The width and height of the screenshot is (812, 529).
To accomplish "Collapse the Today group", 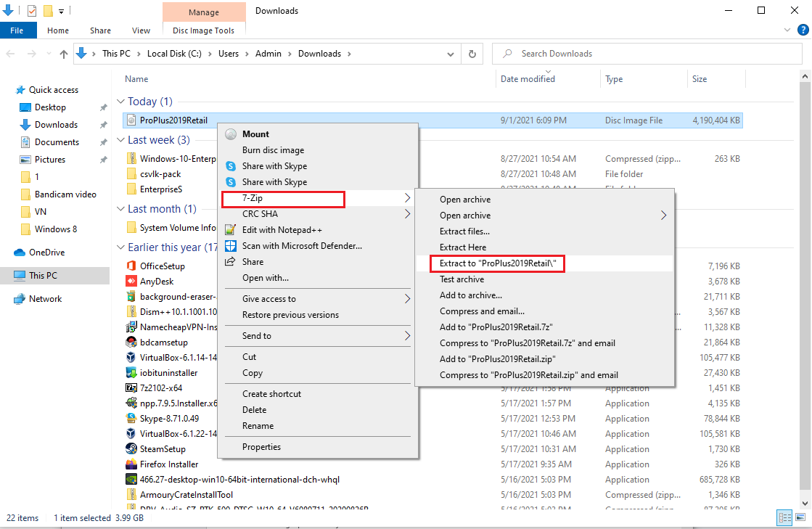I will [x=120, y=102].
